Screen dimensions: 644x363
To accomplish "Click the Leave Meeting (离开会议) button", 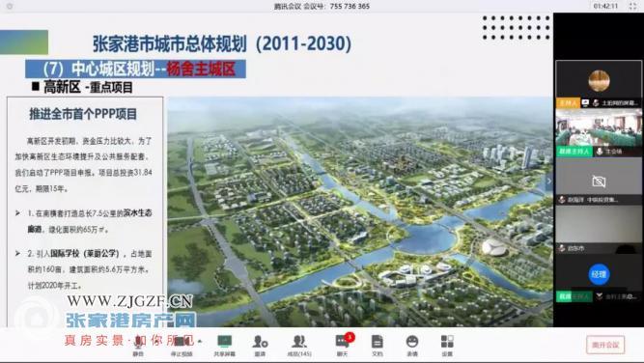I will [x=605, y=345].
